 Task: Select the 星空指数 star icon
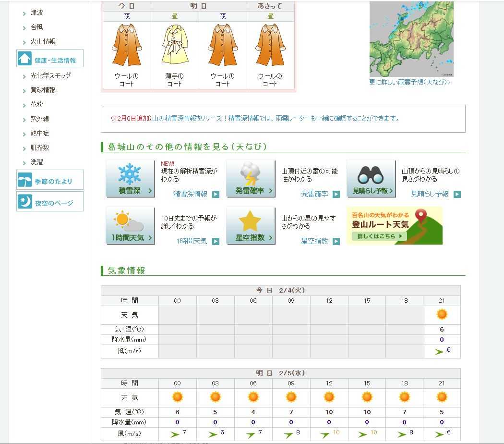pyautogui.click(x=251, y=225)
